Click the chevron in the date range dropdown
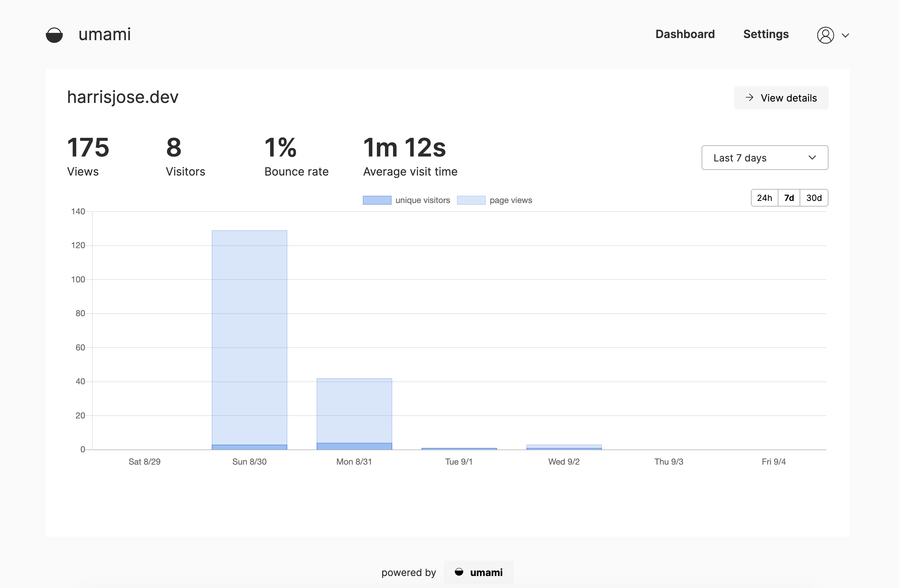The height and width of the screenshot is (588, 899). pos(812,158)
